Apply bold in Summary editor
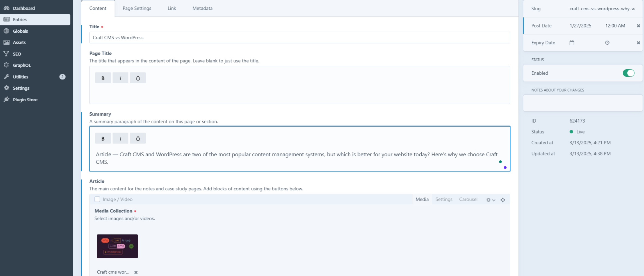This screenshot has width=644, height=276. 103,138
